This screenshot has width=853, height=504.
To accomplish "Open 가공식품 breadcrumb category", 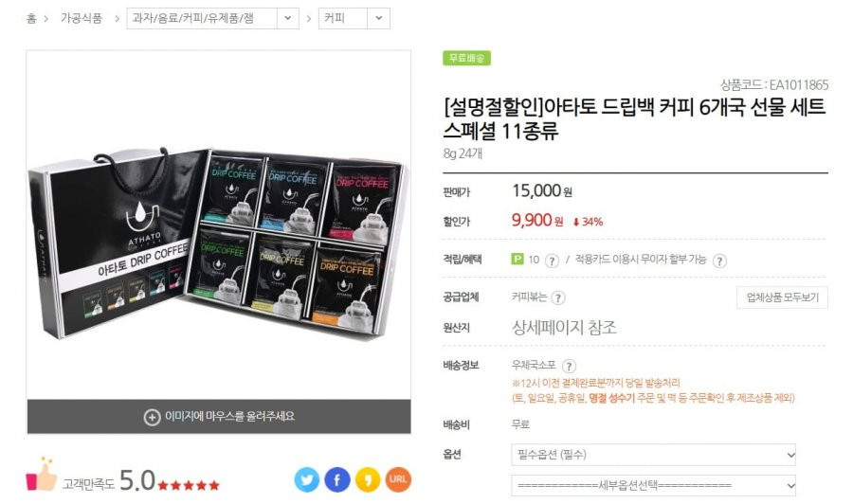I will pos(82,19).
